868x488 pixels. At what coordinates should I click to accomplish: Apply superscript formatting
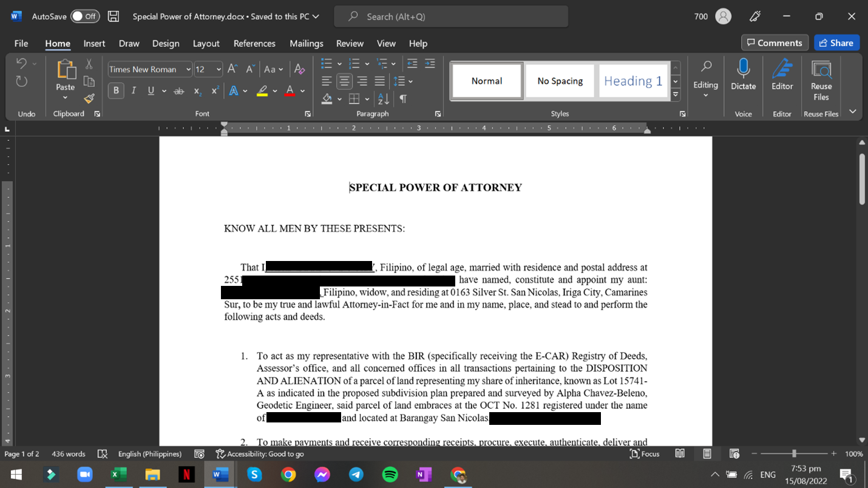[215, 91]
